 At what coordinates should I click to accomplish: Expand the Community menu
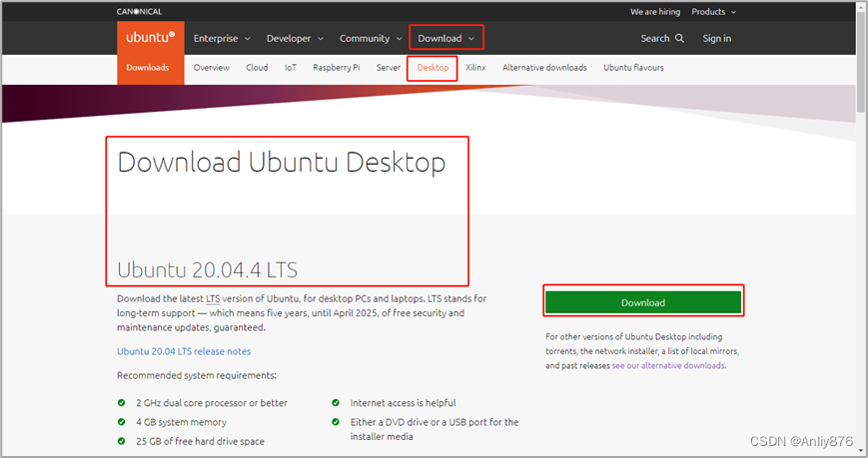371,38
